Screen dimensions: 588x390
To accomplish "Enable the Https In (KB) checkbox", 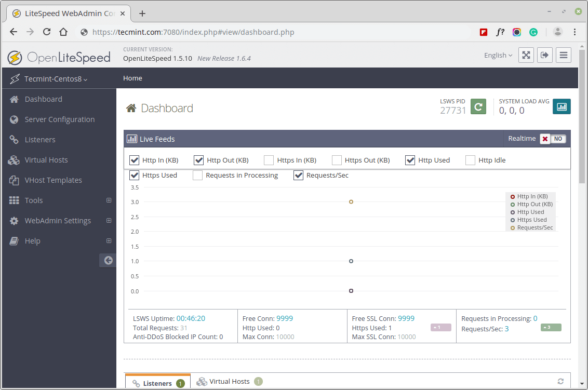I will [269, 160].
